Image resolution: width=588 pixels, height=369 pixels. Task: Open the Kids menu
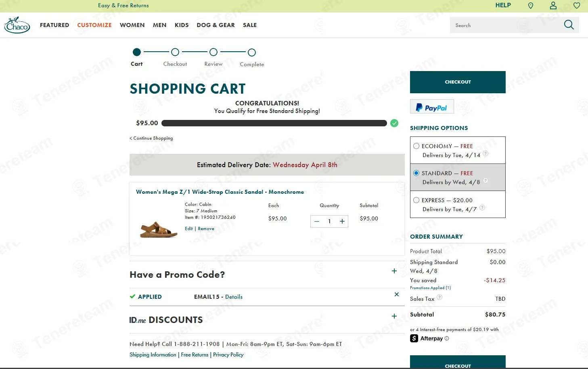pyautogui.click(x=182, y=25)
